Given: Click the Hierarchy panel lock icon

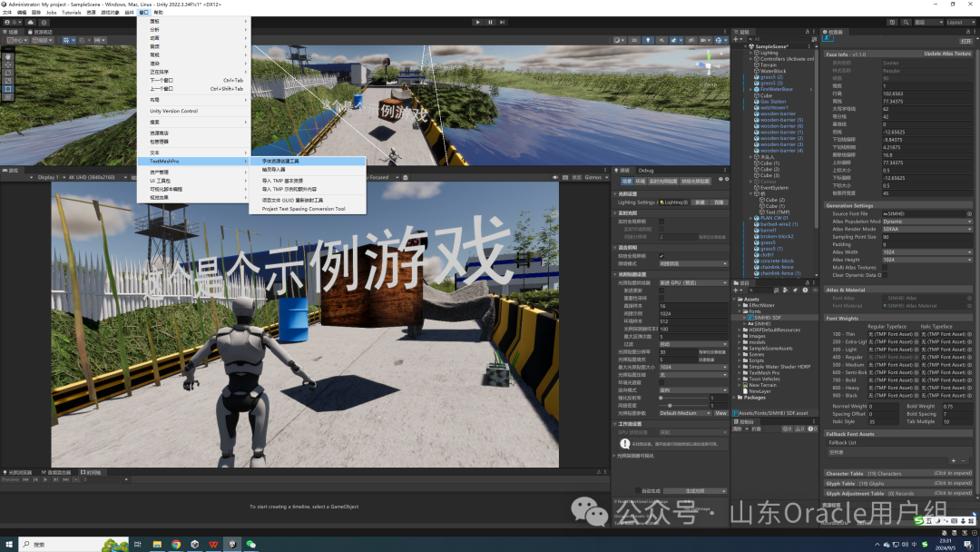Looking at the screenshot, I should pos(807,31).
